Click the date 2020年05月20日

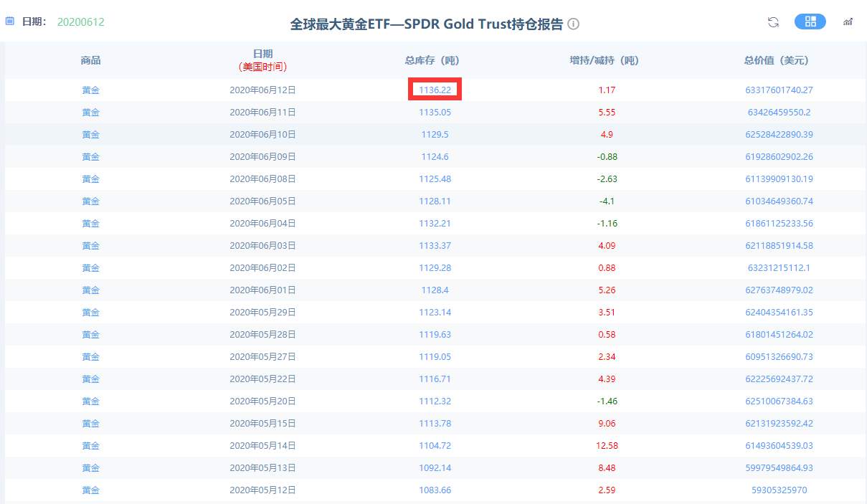(263, 401)
